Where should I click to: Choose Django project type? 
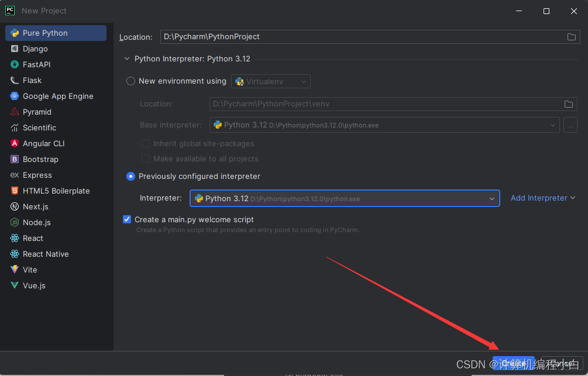click(x=56, y=49)
